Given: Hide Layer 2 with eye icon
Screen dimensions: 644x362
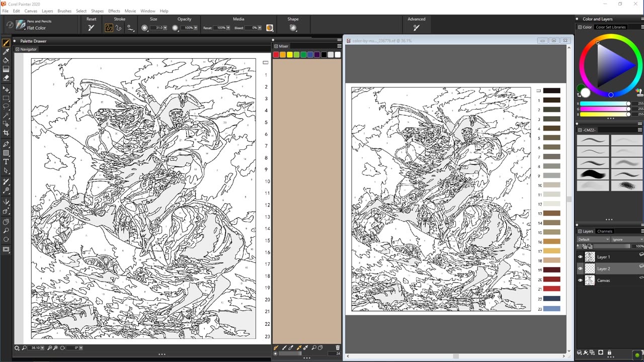Looking at the screenshot, I should [580, 268].
